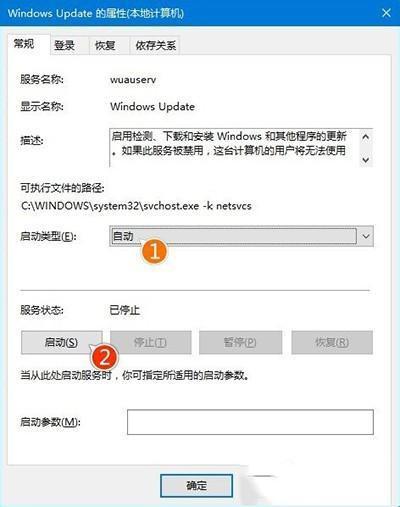Switch to the 登录 tab
The height and width of the screenshot is (507, 400).
(x=64, y=45)
